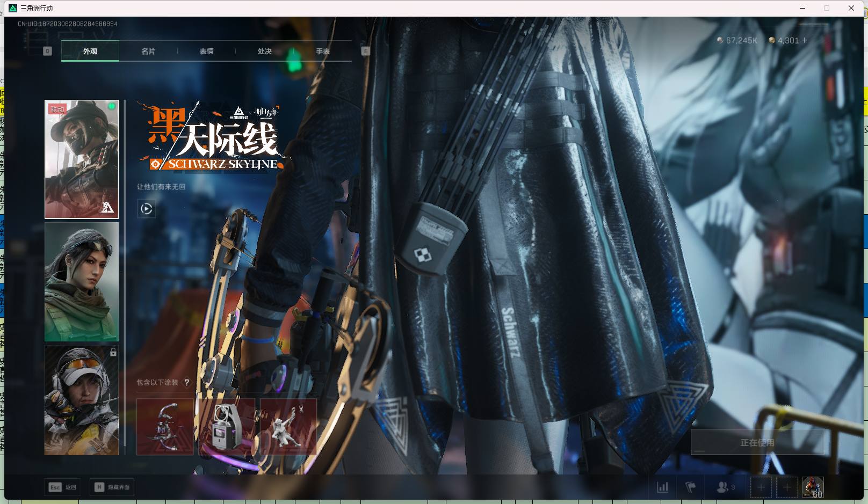Image resolution: width=868 pixels, height=504 pixels.
Task: Click the 67,245K currency balance
Action: click(737, 40)
